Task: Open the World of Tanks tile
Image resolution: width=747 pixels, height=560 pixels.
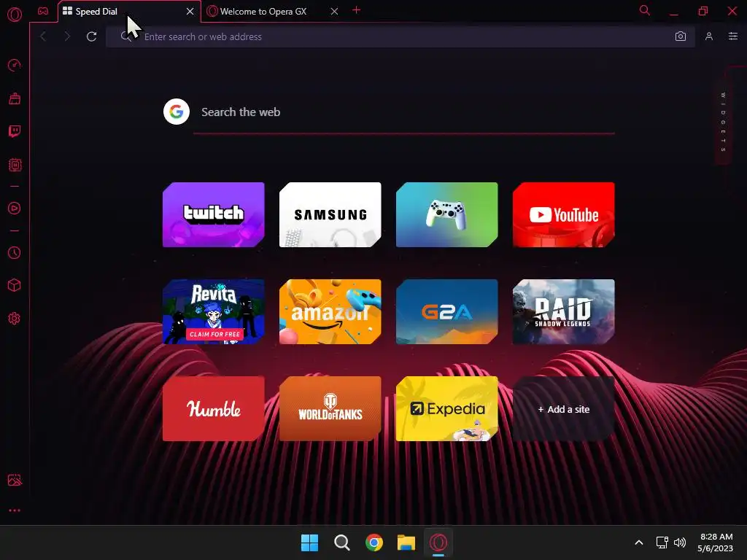Action: pyautogui.click(x=330, y=409)
